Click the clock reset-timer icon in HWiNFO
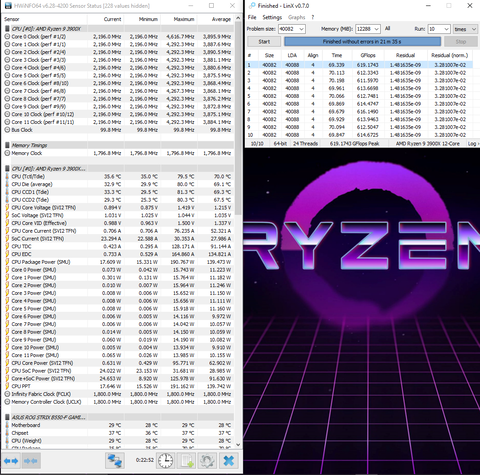The width and height of the screenshot is (480, 475). click(x=165, y=461)
